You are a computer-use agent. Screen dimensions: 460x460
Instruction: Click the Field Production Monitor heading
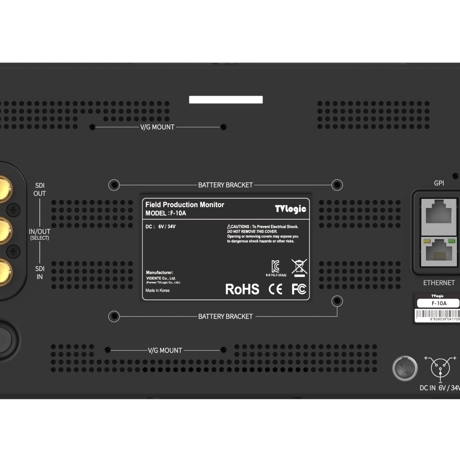[185, 205]
